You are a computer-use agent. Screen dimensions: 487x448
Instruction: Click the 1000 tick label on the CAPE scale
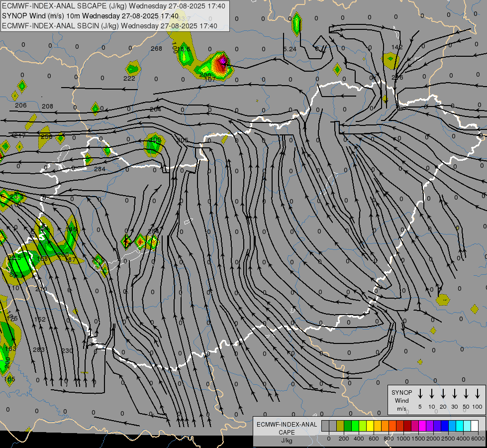tap(403, 439)
